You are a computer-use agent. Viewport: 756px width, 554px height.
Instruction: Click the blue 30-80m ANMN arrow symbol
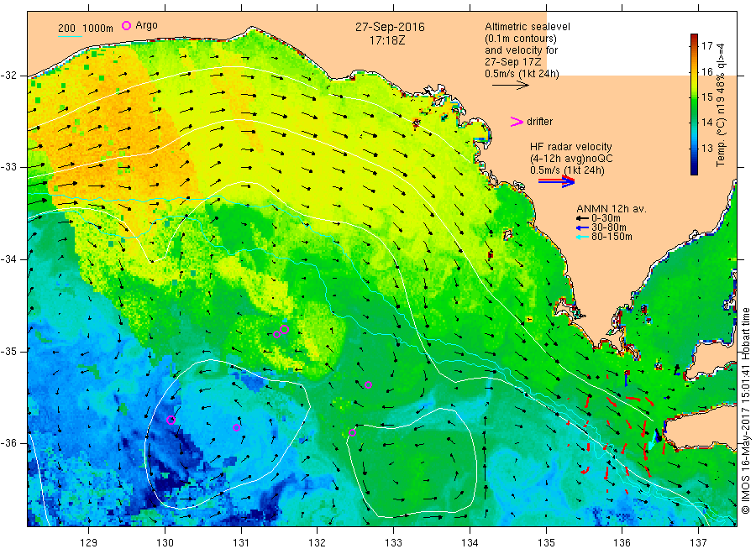tap(582, 227)
